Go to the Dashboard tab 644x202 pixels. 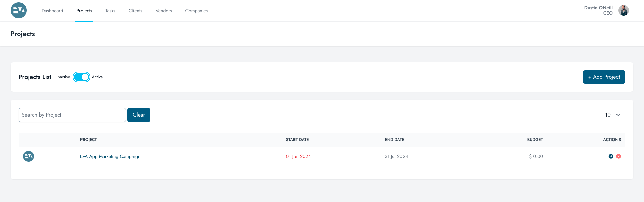tap(52, 11)
